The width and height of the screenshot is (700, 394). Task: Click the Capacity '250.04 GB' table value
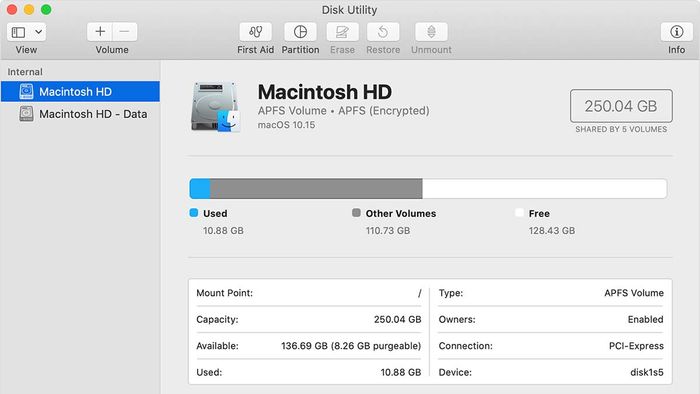pyautogui.click(x=397, y=319)
